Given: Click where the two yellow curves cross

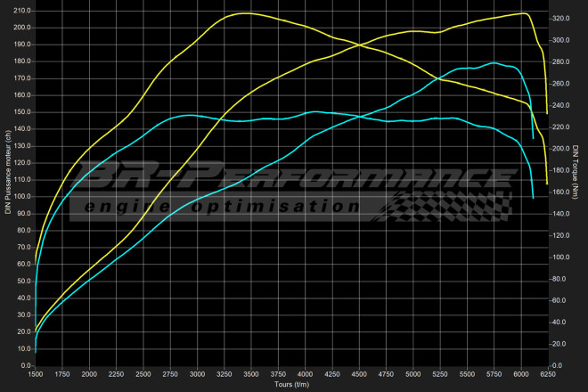Looking at the screenshot, I should [359, 45].
